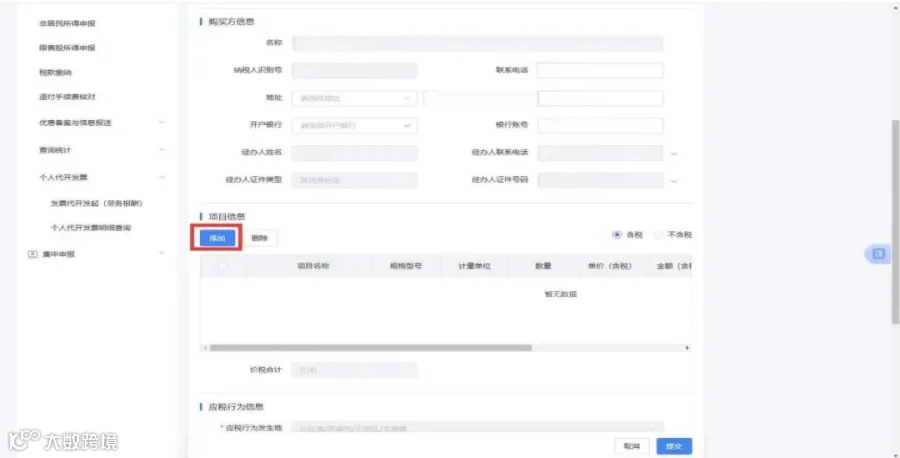Click the 联系电话 input field
Image resolution: width=900 pixels, height=458 pixels.
coord(600,71)
